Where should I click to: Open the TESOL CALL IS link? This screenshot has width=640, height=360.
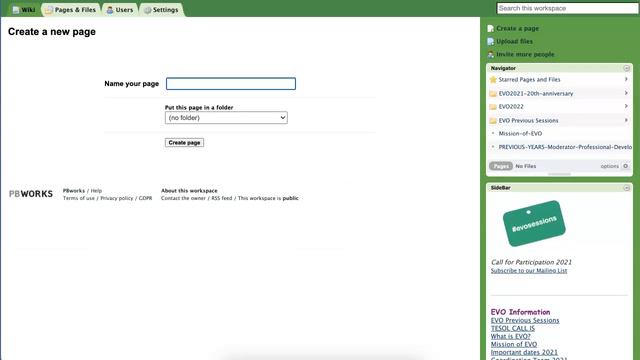[513, 329]
